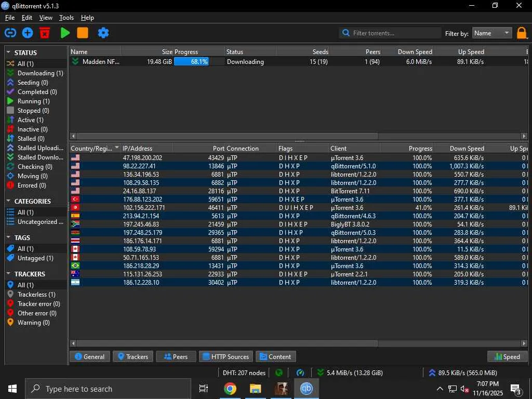The image size is (532, 399).
Task: Open the Tools menu
Action: click(66, 18)
